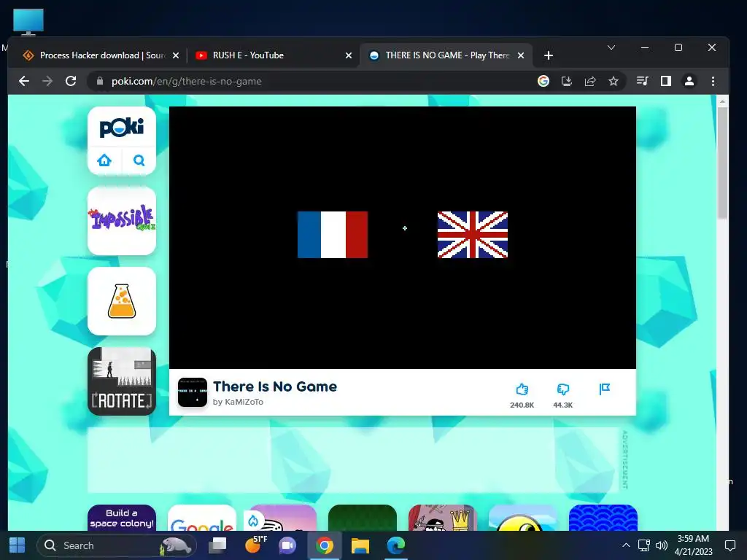Expand the tab search chevron
The image size is (747, 560).
pos(611,47)
